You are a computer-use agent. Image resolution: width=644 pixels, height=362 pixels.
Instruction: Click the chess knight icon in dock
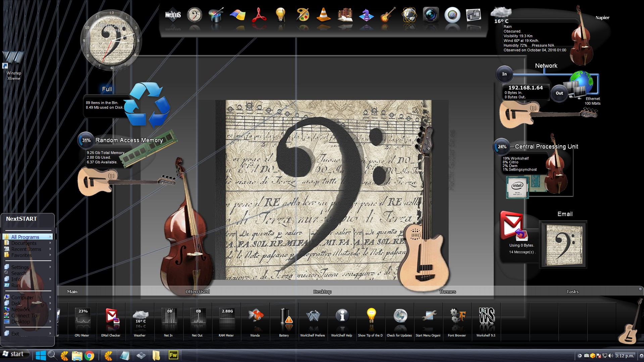(x=366, y=15)
